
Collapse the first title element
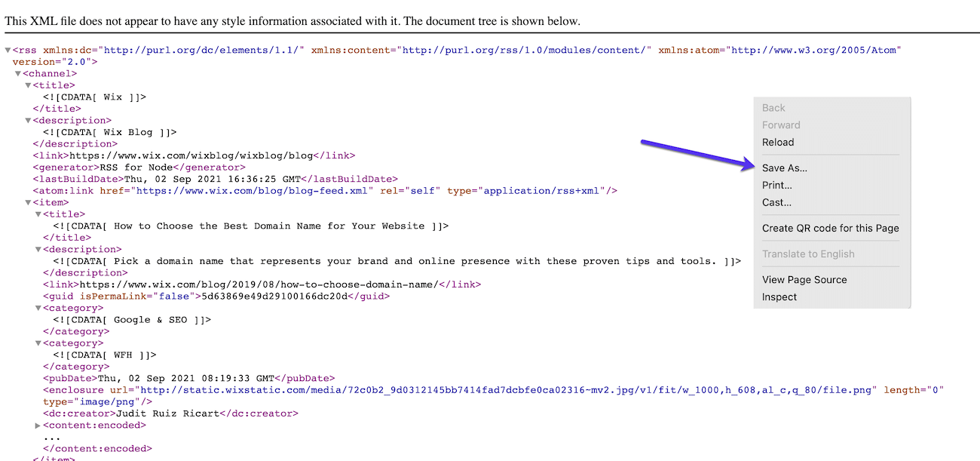(x=27, y=85)
